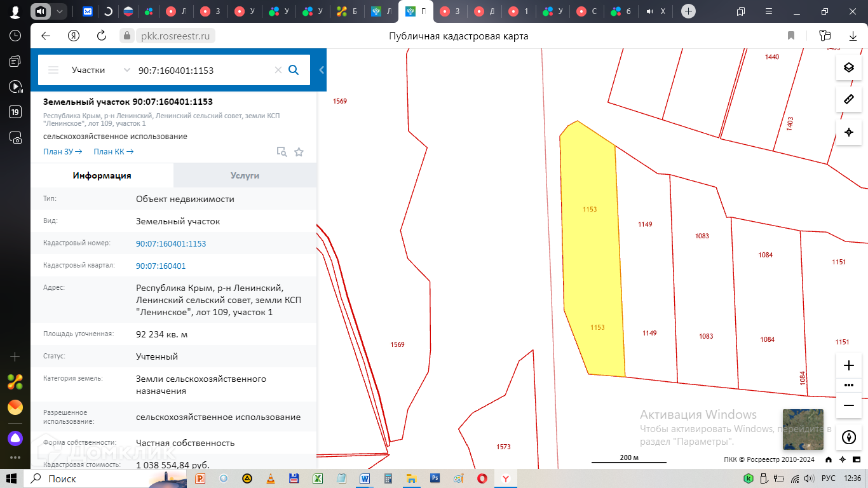Switch to the tab labeled 6

pos(621,11)
